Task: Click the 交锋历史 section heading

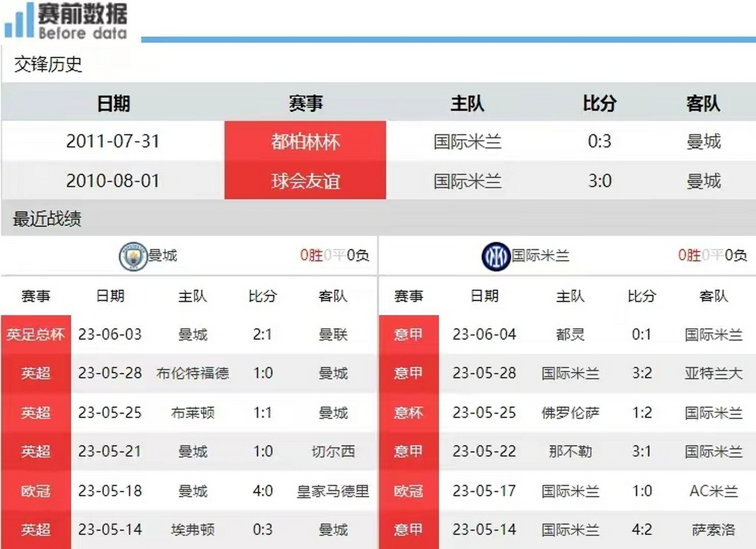Action: 48,64
